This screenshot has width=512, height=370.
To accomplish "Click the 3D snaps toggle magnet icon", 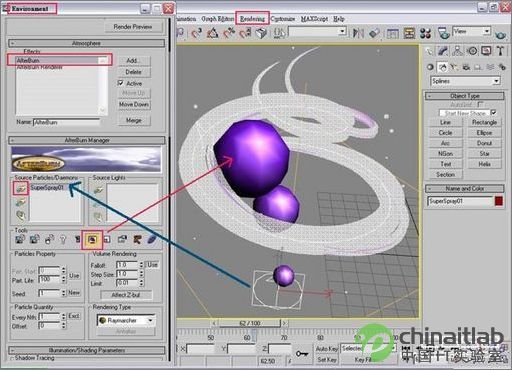I will pos(197,33).
